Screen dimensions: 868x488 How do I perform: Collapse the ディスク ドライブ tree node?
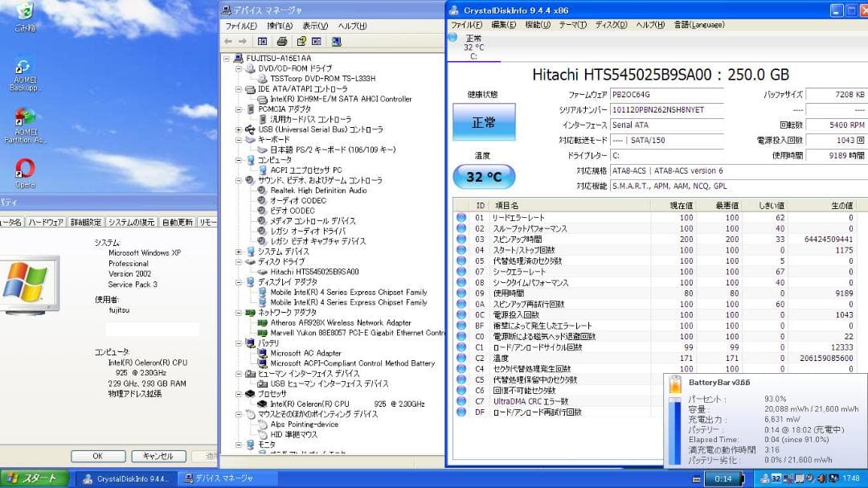tap(239, 262)
